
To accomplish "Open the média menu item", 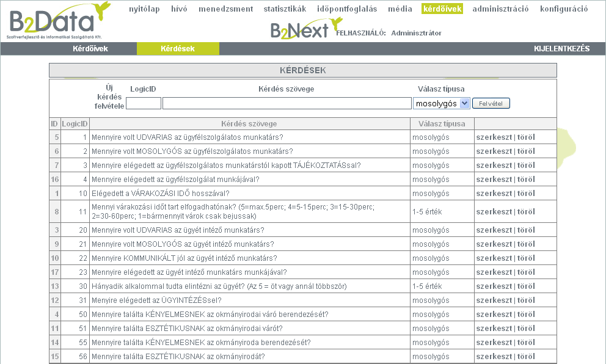I will (x=400, y=9).
